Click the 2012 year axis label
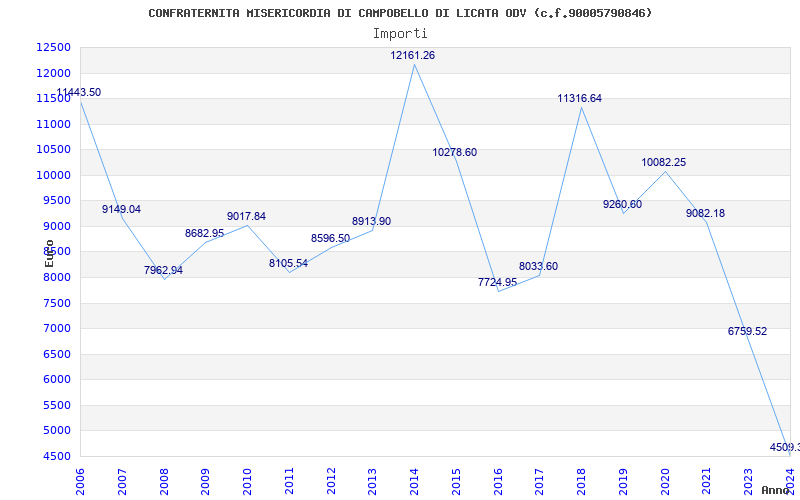 331,481
